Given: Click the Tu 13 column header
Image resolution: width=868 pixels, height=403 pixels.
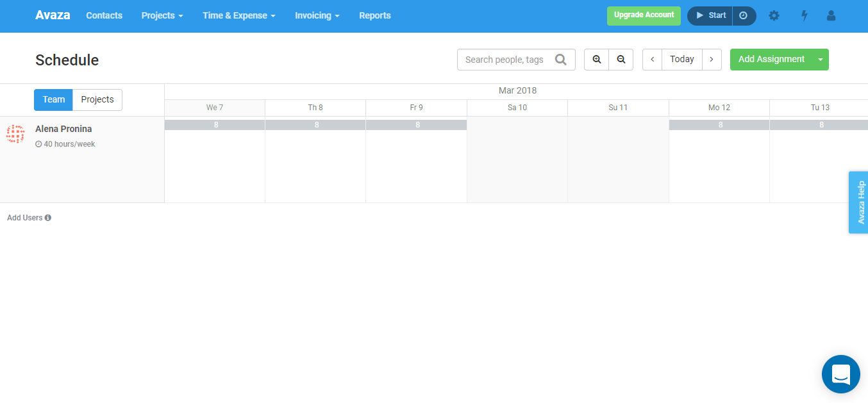Looking at the screenshot, I should pyautogui.click(x=819, y=108).
